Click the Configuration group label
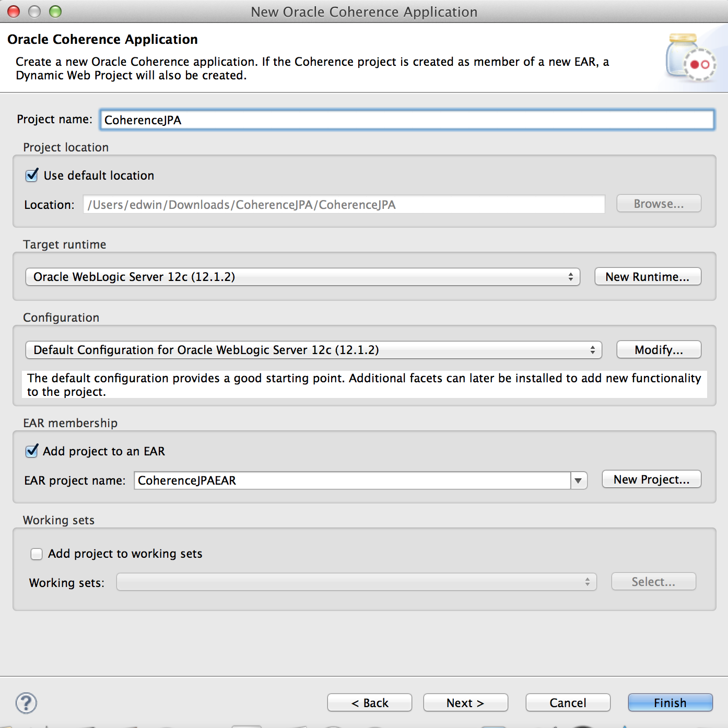This screenshot has width=728, height=728. (x=61, y=318)
